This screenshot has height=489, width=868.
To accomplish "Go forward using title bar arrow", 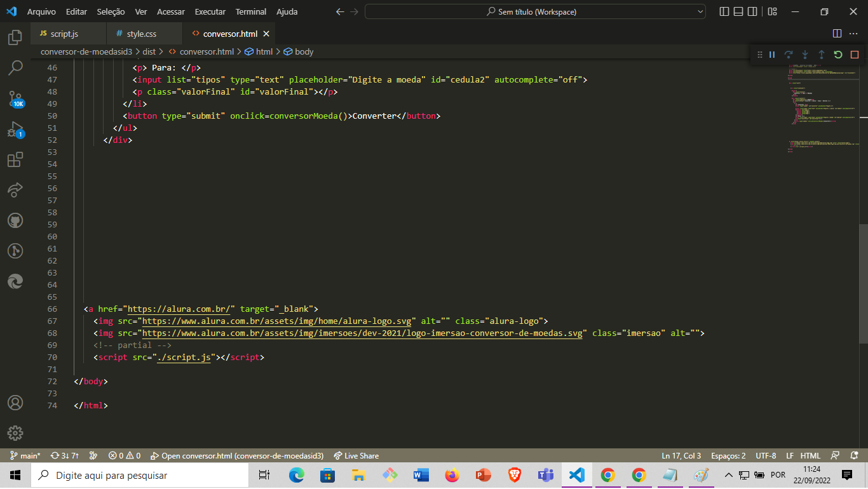I will click(x=355, y=11).
